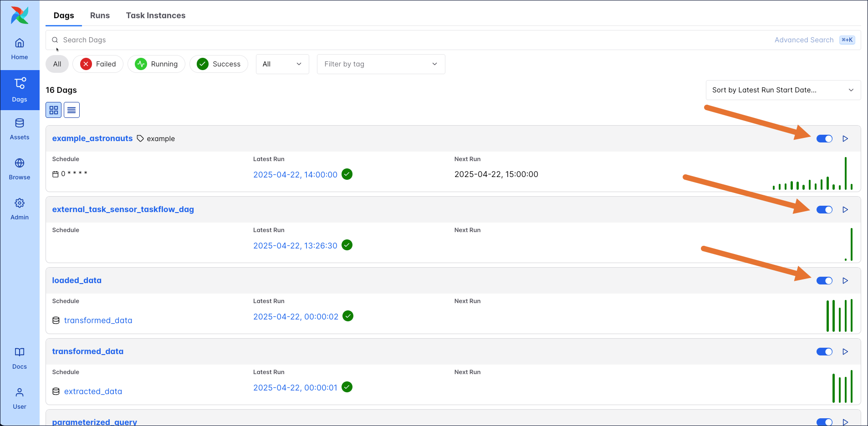Expand the Sort by Latest Run dropdown

783,90
